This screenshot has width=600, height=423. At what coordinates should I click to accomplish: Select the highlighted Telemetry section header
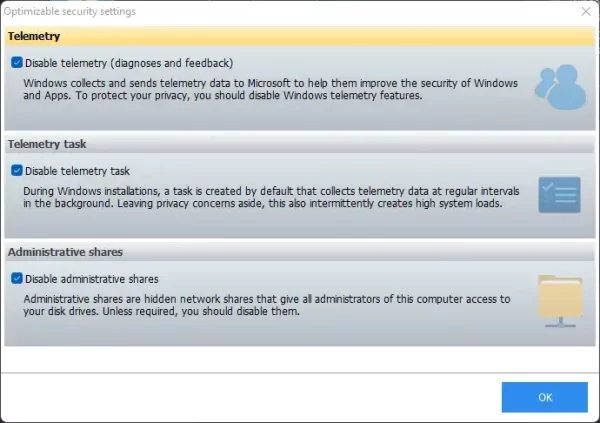[x=300, y=36]
